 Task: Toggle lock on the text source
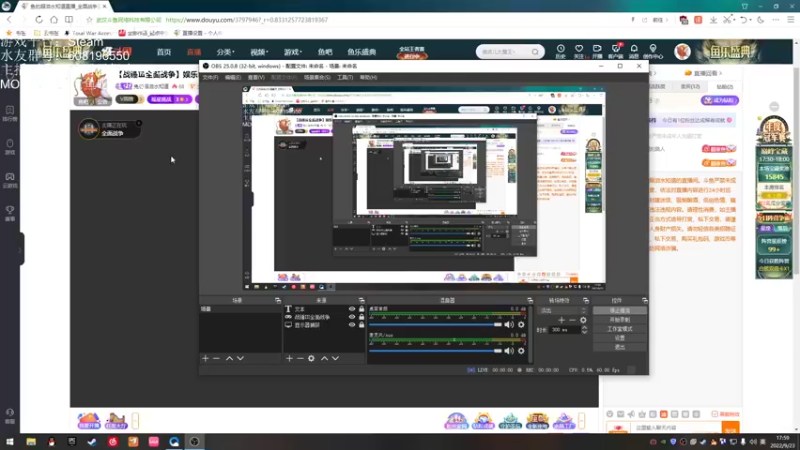tap(361, 309)
